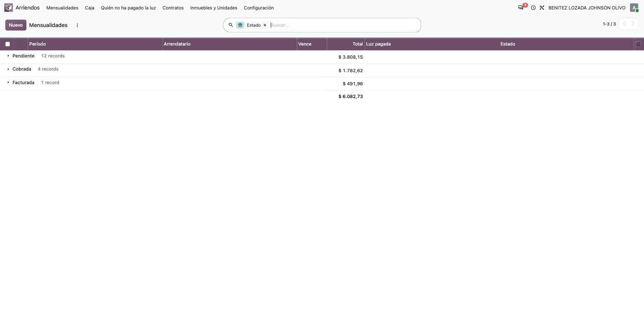Open optional columns settings icon
This screenshot has width=644, height=316.
(638, 44)
